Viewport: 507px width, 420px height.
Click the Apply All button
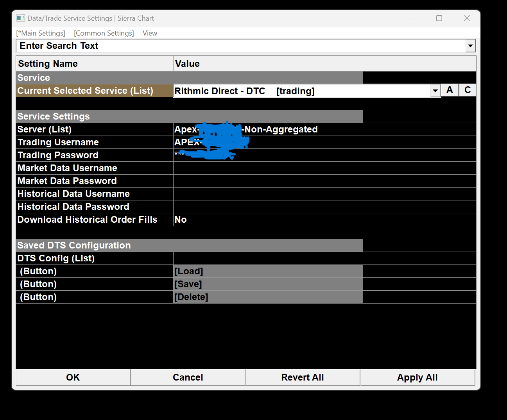pyautogui.click(x=417, y=377)
